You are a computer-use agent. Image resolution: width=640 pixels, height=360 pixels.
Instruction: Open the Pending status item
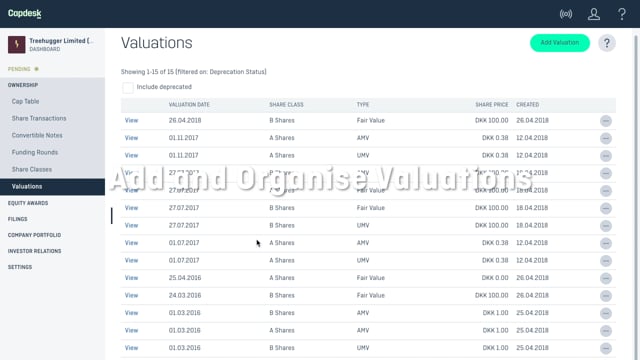click(23, 69)
